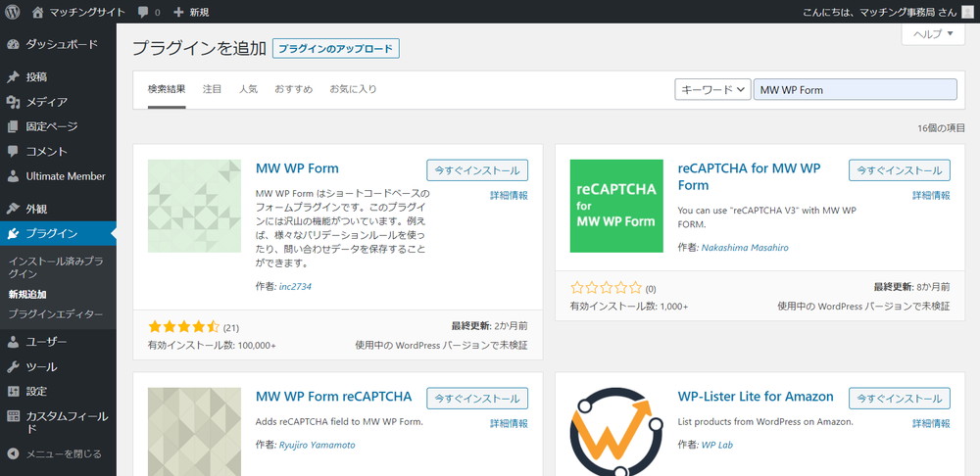Viewport: 980px width, 476px height.
Task: Click the 固定ページ pages icon
Action: [x=13, y=126]
